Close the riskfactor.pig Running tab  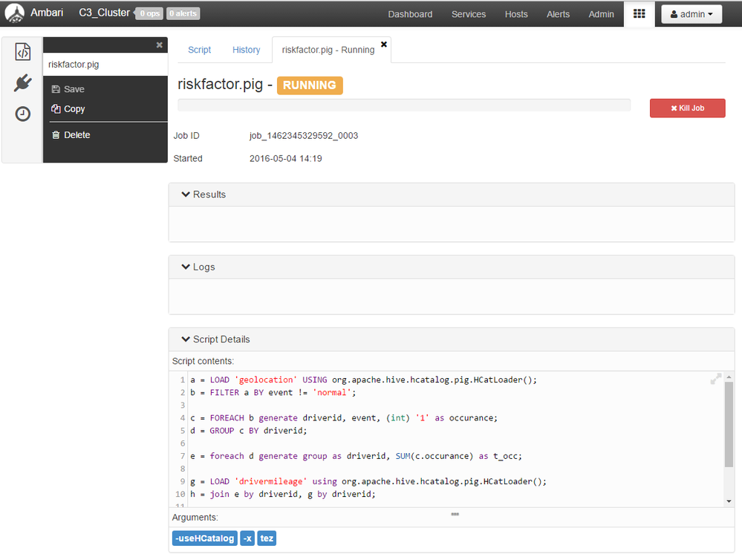click(x=384, y=45)
